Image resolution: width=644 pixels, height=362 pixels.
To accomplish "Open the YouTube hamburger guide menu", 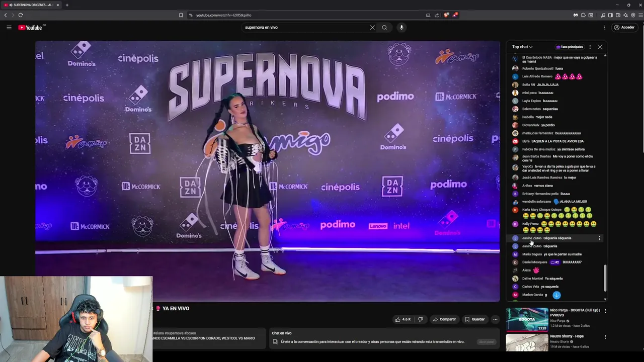I will pos(9,27).
